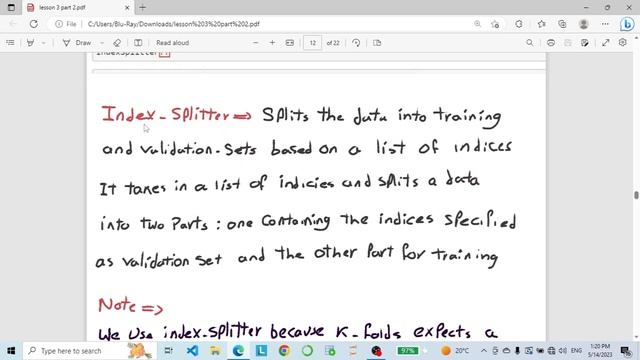
Task: Open the user profile menu
Action: pos(583,24)
